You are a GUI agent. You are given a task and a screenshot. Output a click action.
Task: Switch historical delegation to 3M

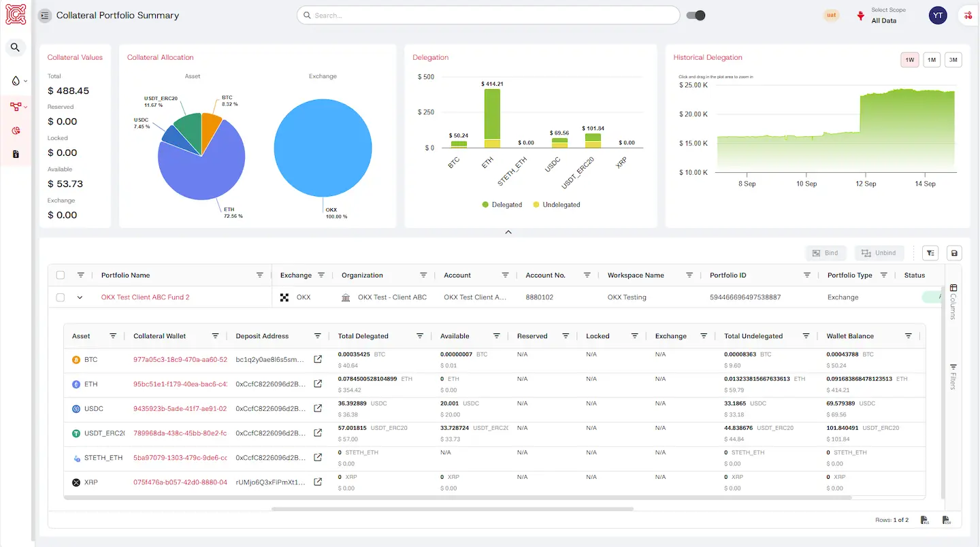click(x=953, y=60)
